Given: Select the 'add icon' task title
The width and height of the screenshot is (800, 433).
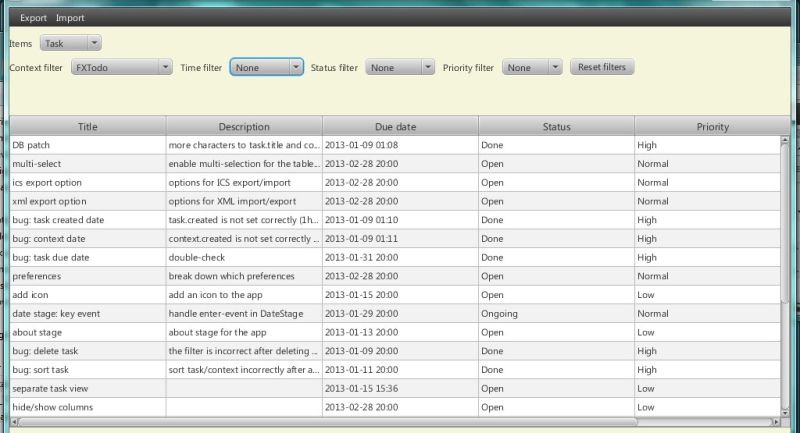Looking at the screenshot, I should (x=31, y=295).
